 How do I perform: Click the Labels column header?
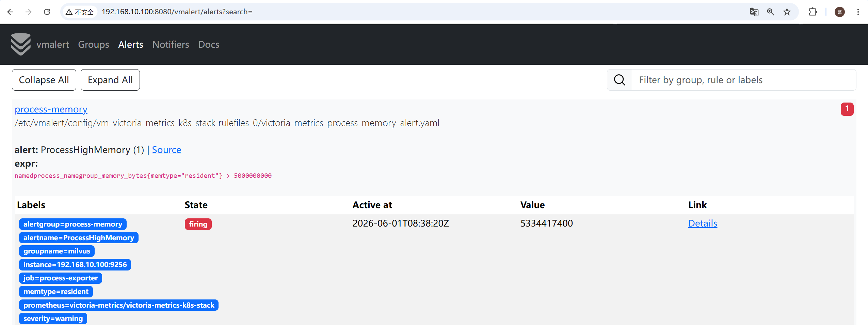[31, 205]
